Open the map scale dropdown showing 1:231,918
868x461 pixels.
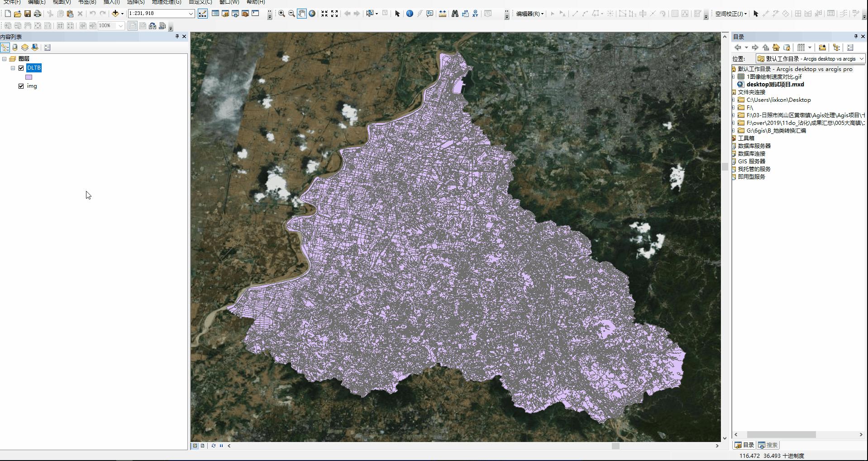point(191,14)
